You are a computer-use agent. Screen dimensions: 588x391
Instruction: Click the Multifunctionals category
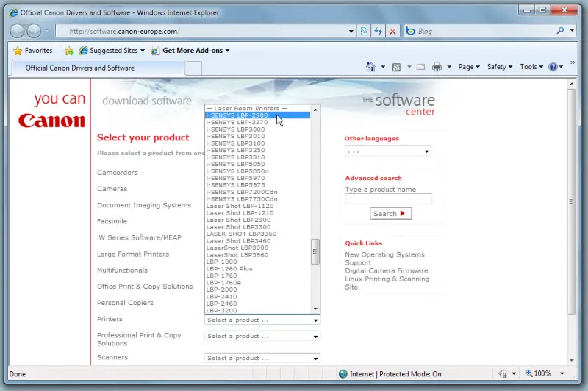[122, 270]
